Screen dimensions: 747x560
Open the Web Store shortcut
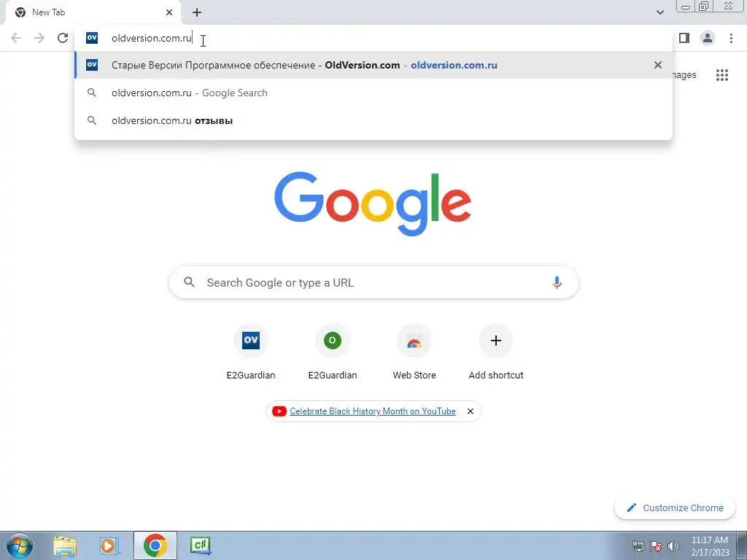coord(414,352)
